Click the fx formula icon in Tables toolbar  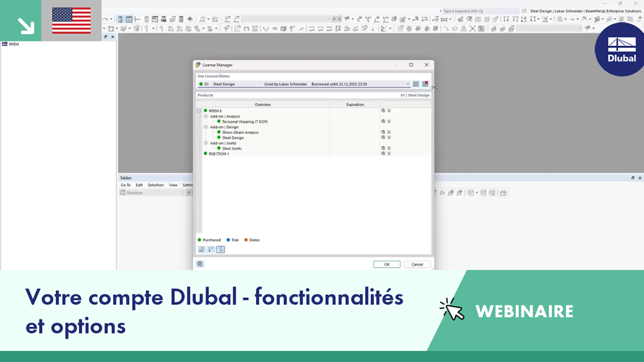(442, 192)
